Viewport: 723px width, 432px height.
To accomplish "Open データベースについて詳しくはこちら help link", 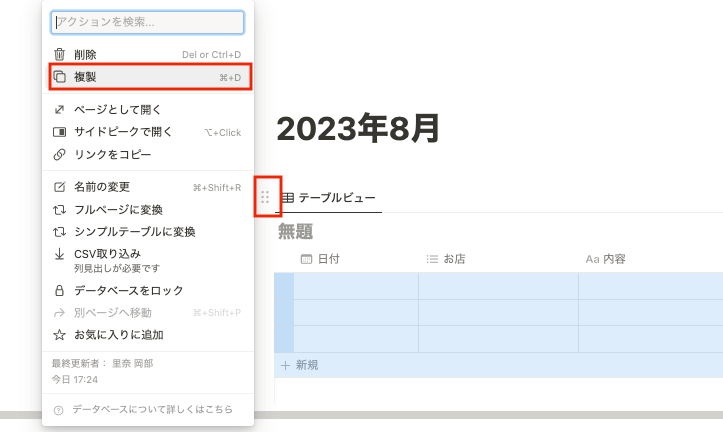I will coord(153,409).
